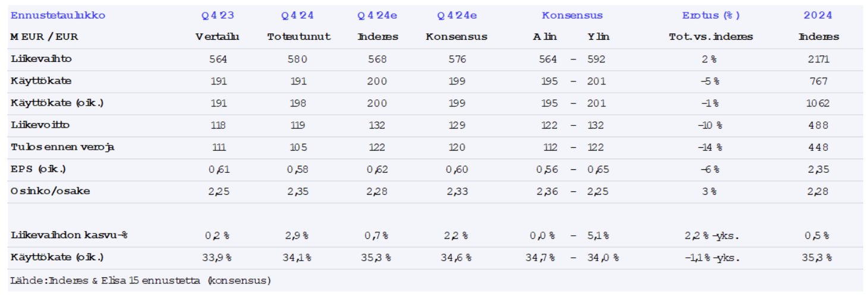This screenshot has width=868, height=297.
Task: Select the Tot. vs. inderes subheader
Action: [710, 37]
